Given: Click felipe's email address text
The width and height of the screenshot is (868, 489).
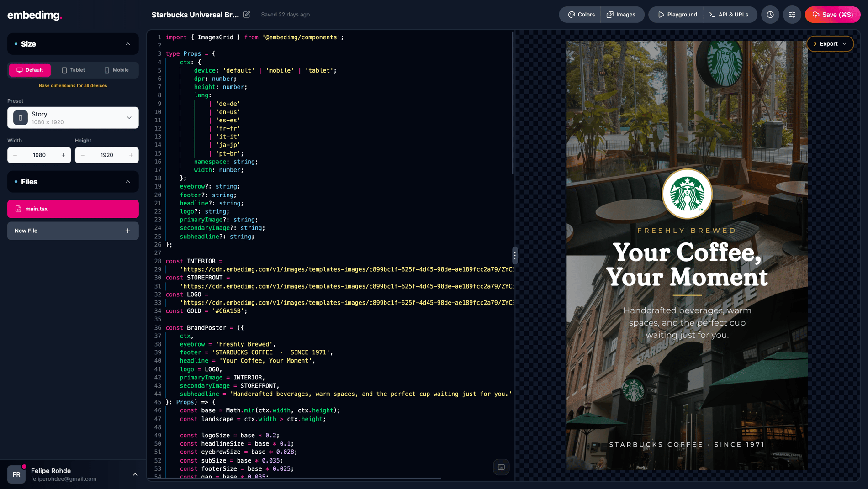Looking at the screenshot, I should point(64,479).
